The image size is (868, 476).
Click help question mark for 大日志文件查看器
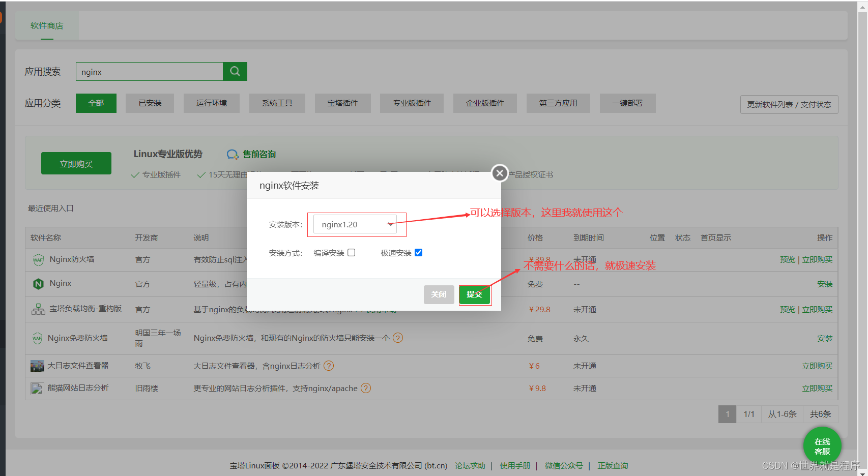click(x=329, y=366)
